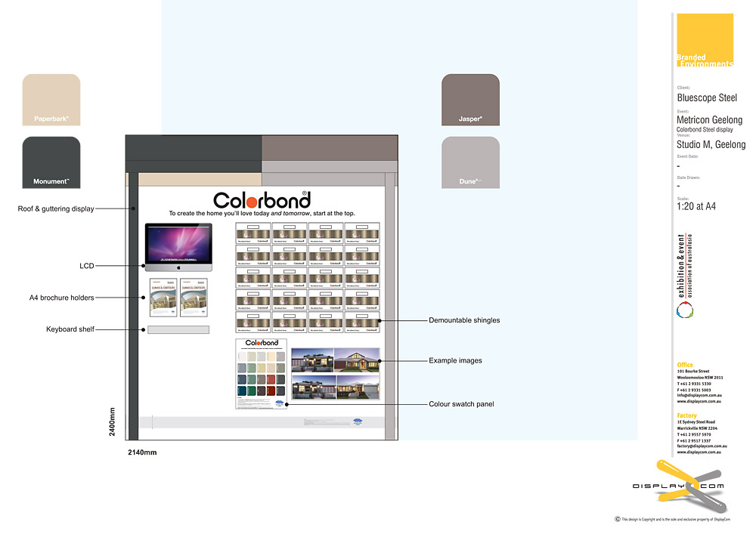Image resolution: width=756 pixels, height=534 pixels.
Task: Click the Monument colour swatch
Action: [51, 162]
